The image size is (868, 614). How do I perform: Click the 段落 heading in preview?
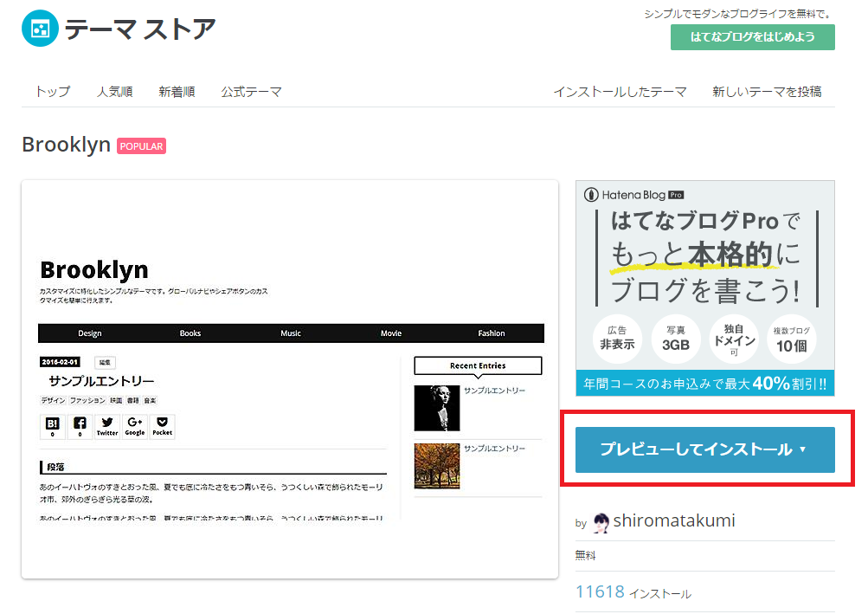55,467
